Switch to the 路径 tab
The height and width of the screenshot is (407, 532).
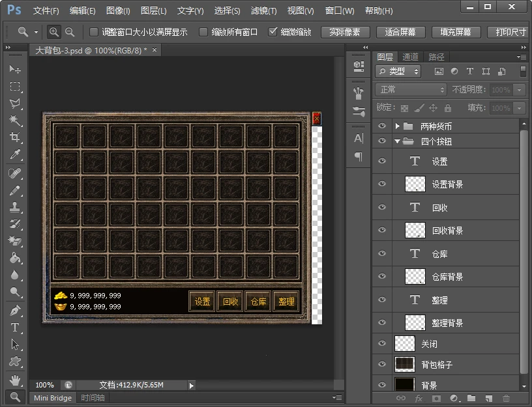pos(436,57)
